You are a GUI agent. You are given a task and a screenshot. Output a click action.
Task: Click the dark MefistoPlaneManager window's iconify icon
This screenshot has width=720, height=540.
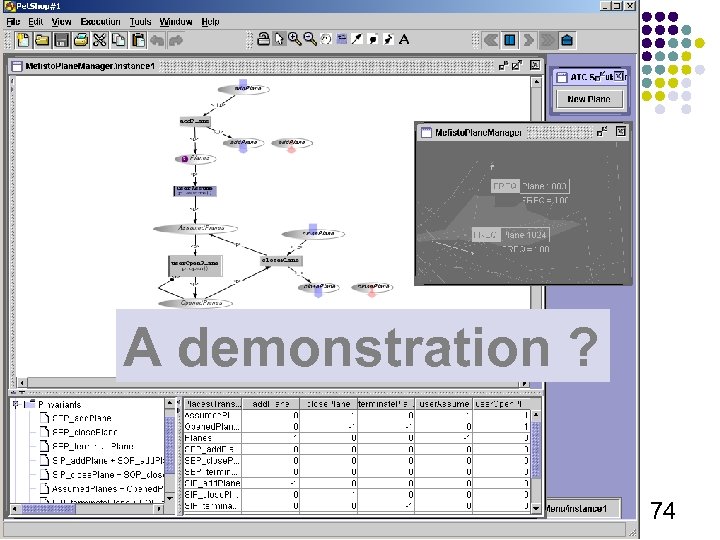point(602,132)
